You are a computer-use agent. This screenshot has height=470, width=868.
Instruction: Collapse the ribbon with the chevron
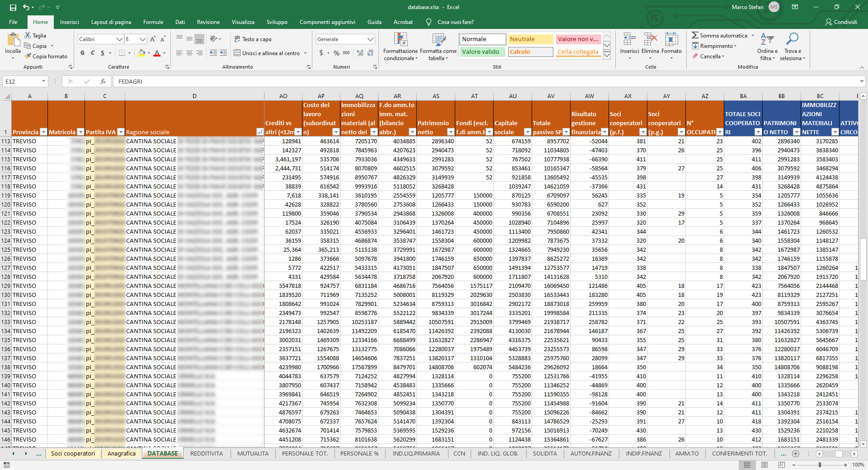coord(862,67)
